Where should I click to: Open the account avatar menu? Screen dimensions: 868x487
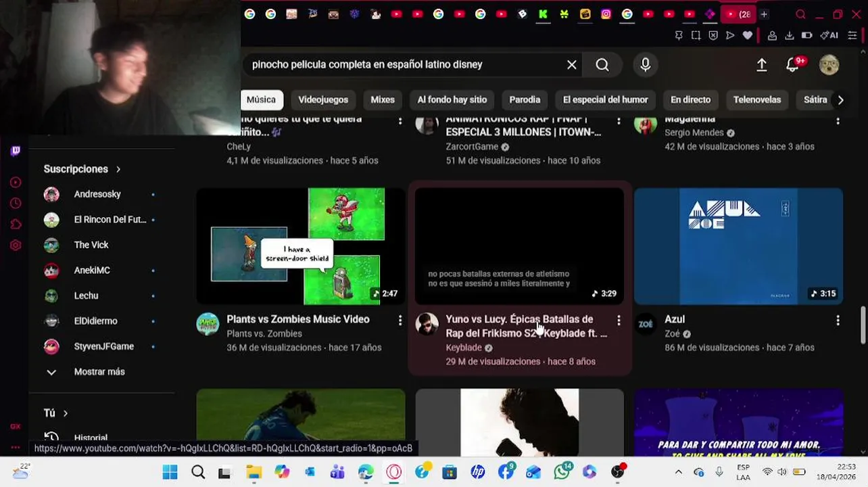829,64
